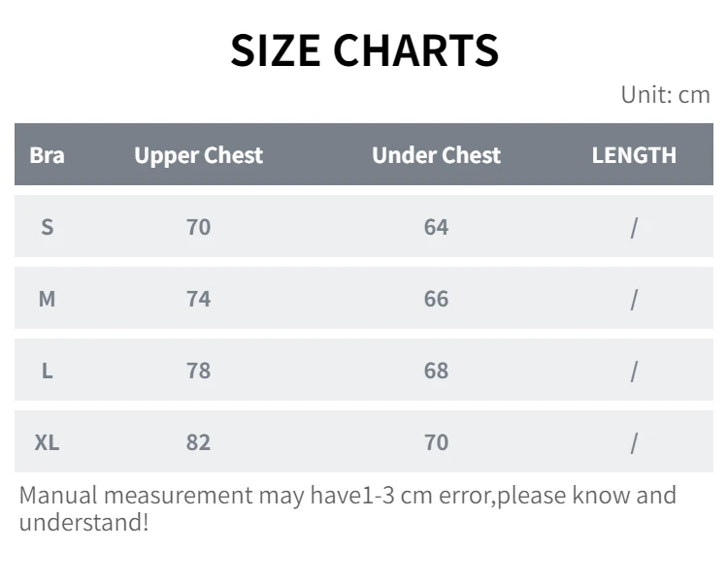Viewport: 728px width, 582px height.
Task: Select upper chest value 82
Action: point(199,442)
